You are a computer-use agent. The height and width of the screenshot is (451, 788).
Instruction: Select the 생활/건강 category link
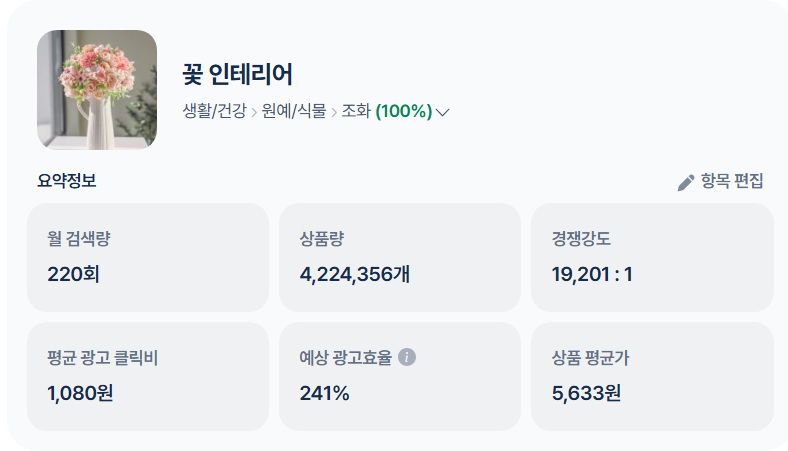(215, 111)
